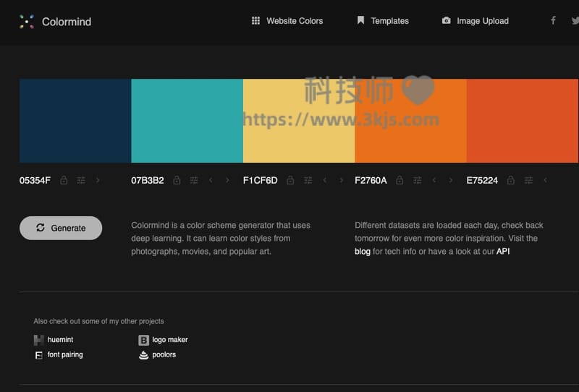Open adjust sliders for 05354F
The width and height of the screenshot is (579, 392).
[x=81, y=180]
